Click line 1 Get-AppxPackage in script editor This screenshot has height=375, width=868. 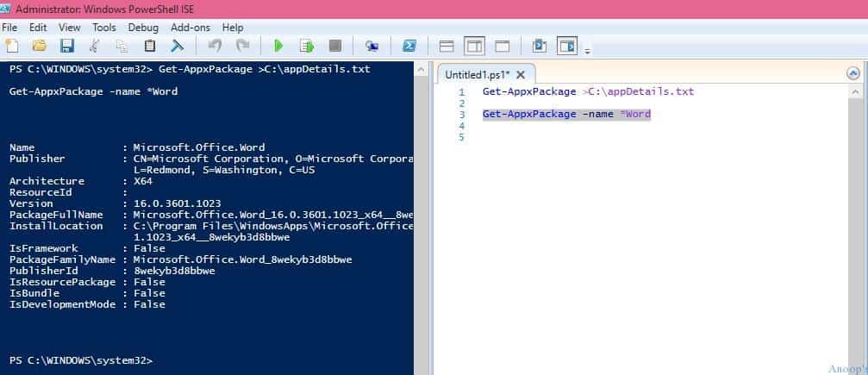click(529, 91)
